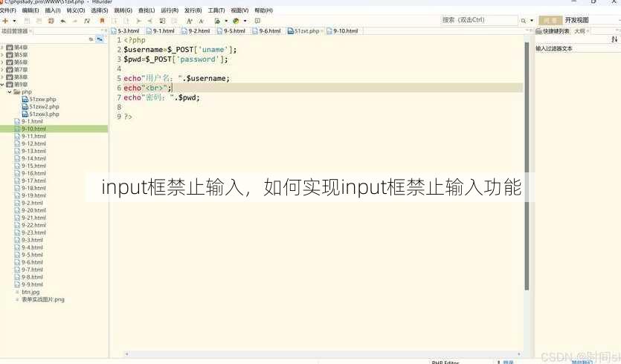Open the 选择(S) menu
This screenshot has width=621, height=364.
pos(100,10)
